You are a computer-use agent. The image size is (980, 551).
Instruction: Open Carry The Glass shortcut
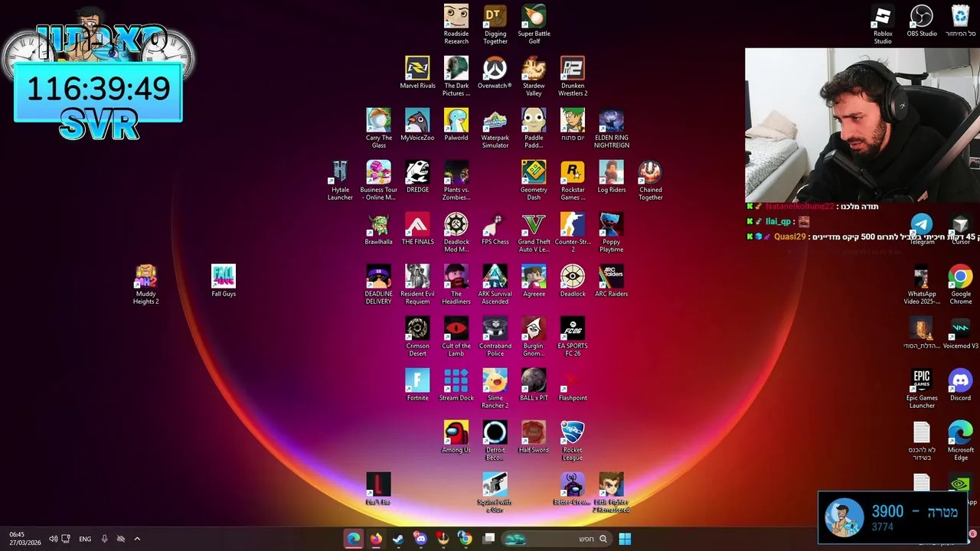click(x=378, y=129)
